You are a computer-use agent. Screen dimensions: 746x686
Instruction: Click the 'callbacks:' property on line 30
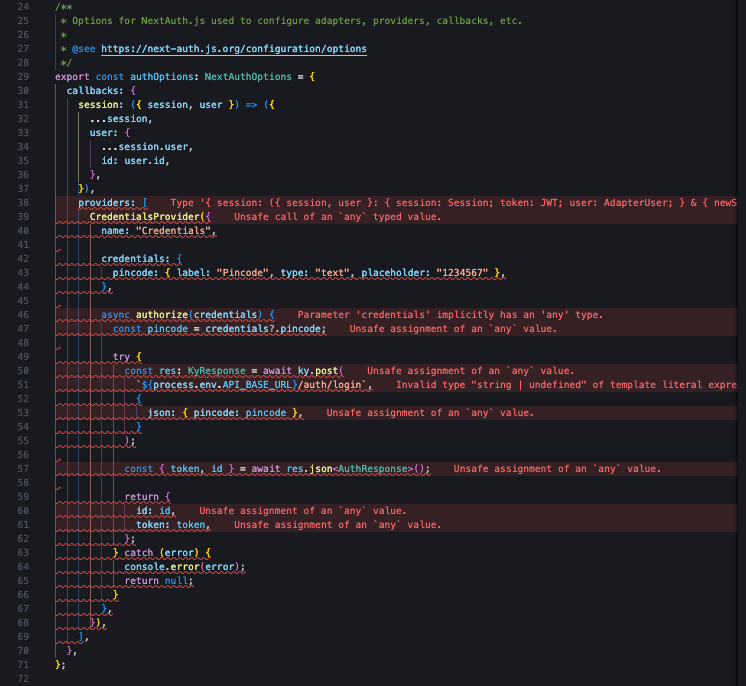click(x=95, y=90)
